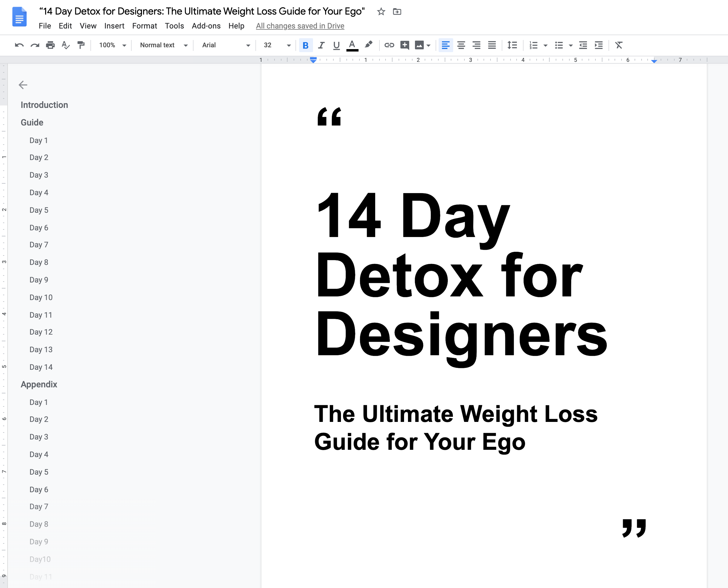The height and width of the screenshot is (588, 728).
Task: Click All changes saved in Drive link
Action: tap(300, 26)
